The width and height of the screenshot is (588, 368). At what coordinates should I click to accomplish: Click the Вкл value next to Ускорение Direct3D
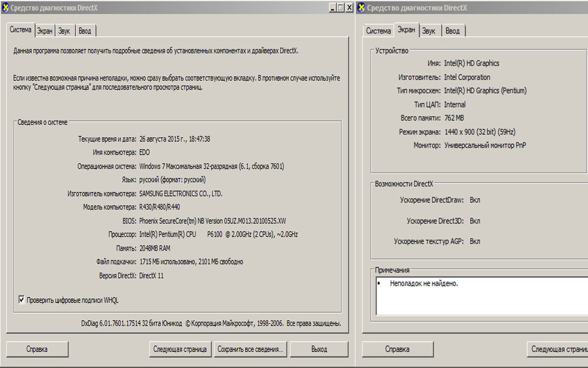pyautogui.click(x=475, y=221)
